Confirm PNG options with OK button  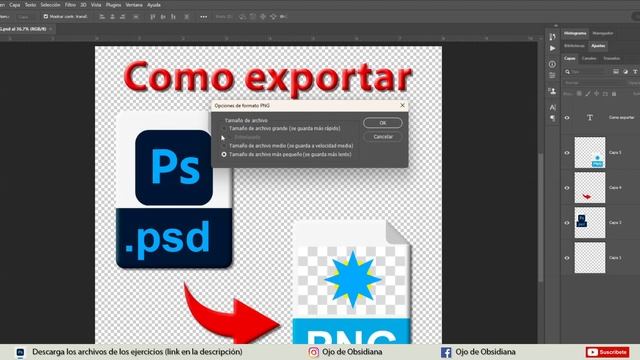pyautogui.click(x=382, y=123)
